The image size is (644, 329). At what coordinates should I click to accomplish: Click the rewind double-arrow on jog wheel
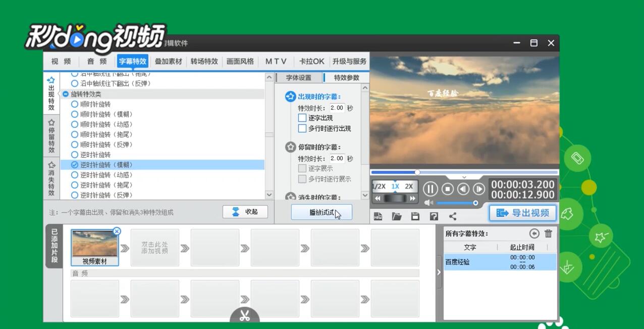tap(378, 199)
